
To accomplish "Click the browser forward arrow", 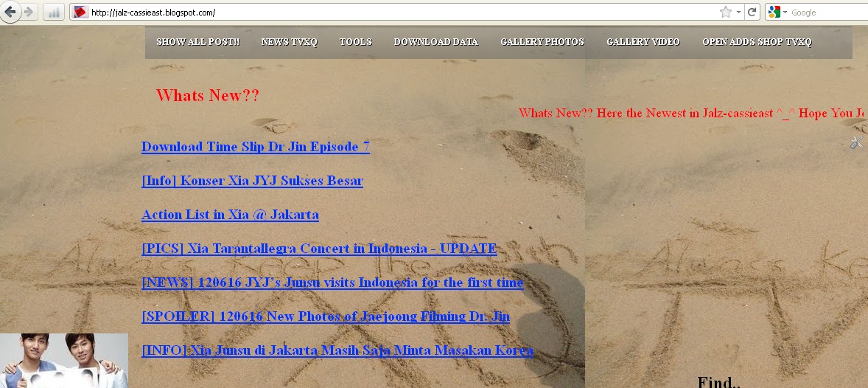I will (x=29, y=12).
